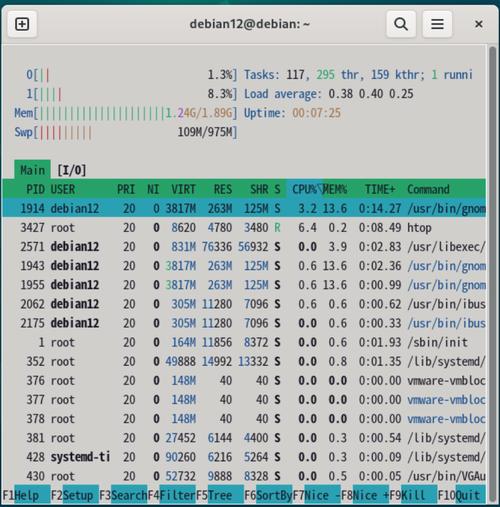Click the window title debian12@debian
500x507 pixels.
[250, 24]
